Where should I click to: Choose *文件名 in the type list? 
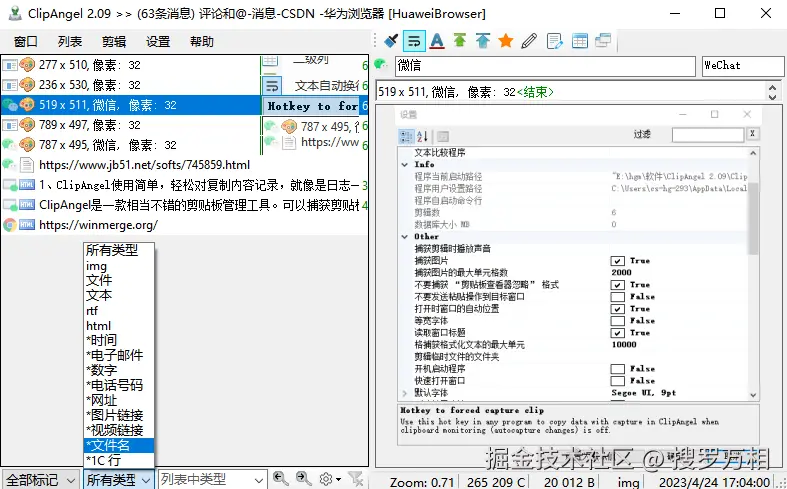point(119,445)
